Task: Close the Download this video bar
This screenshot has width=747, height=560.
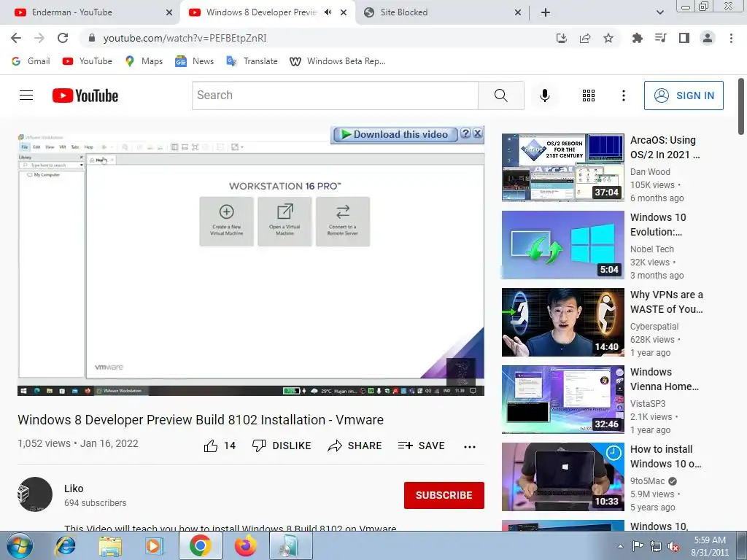Action: (477, 134)
